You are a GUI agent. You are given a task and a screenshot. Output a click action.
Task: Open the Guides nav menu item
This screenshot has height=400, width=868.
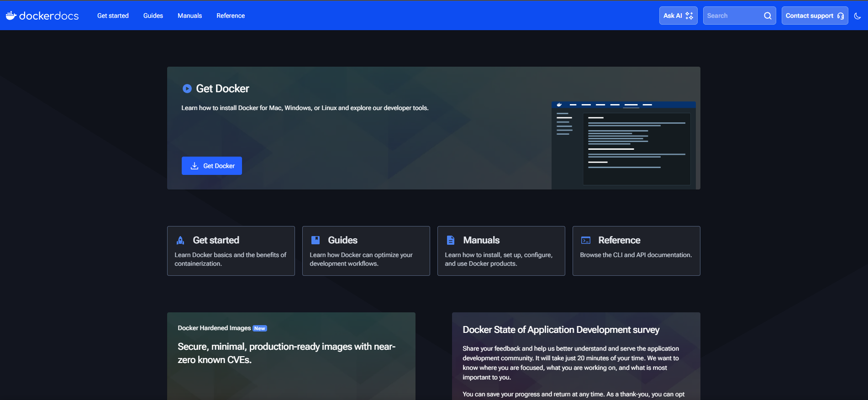pyautogui.click(x=153, y=16)
